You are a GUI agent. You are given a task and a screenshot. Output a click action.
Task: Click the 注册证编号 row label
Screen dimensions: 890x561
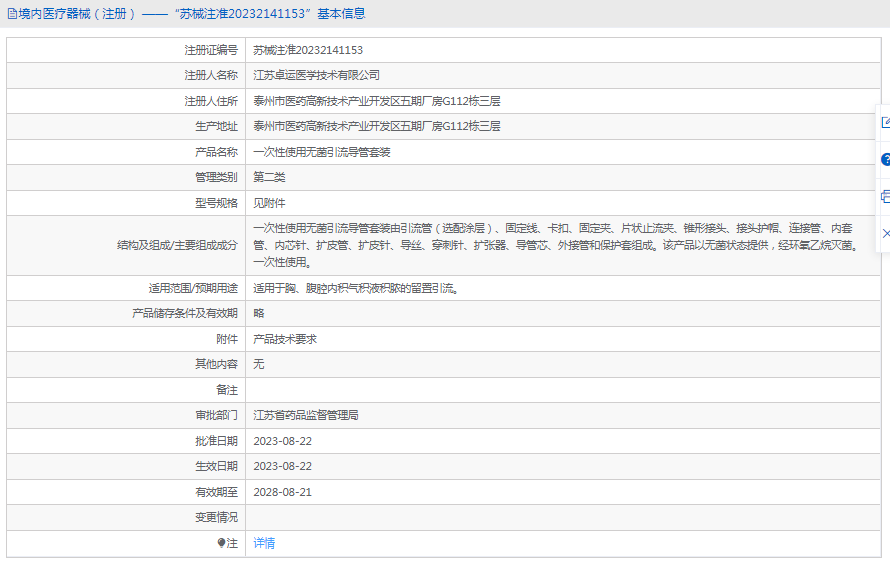click(x=211, y=50)
